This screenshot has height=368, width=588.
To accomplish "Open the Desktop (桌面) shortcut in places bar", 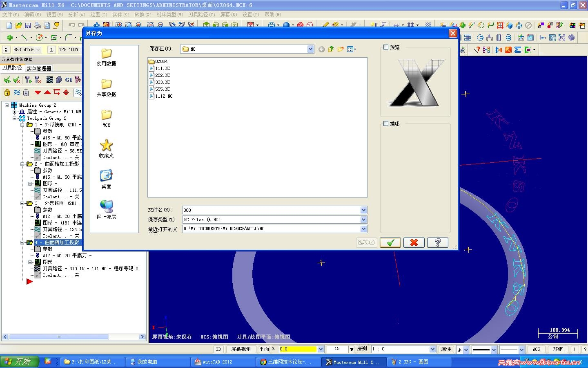I will click(x=106, y=179).
